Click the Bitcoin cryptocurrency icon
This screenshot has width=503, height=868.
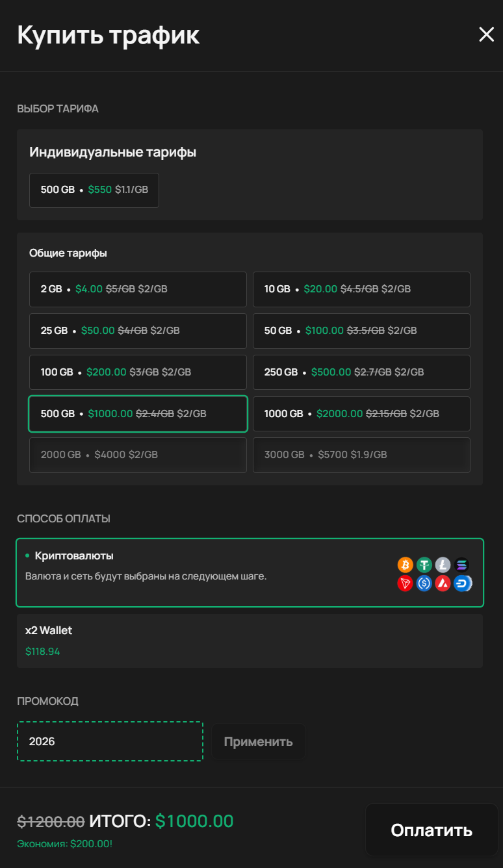point(406,565)
